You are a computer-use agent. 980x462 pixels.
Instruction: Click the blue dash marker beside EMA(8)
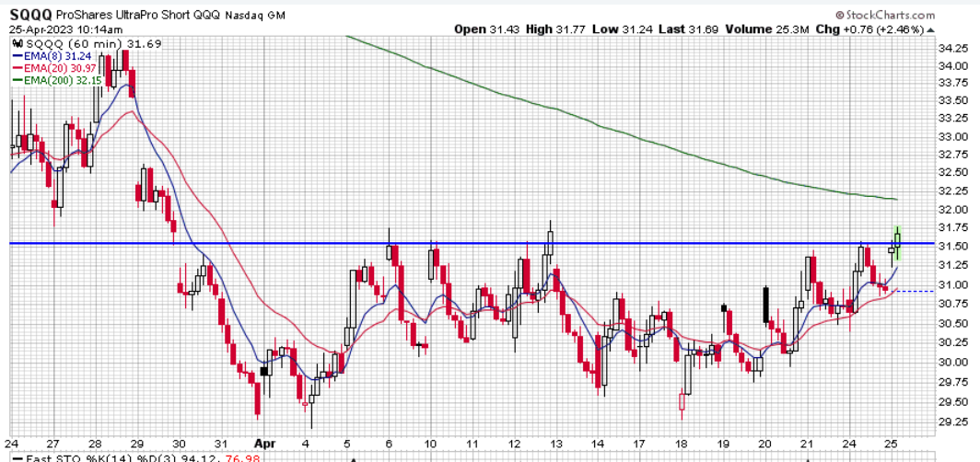point(17,55)
